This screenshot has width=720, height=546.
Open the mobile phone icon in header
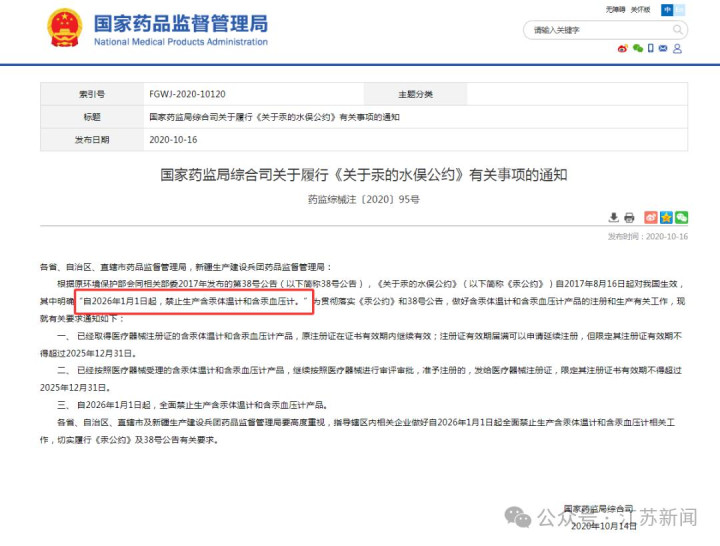click(x=651, y=48)
